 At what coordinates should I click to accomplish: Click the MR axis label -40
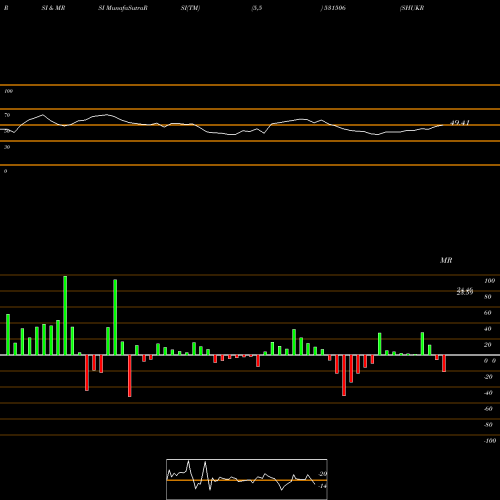click(x=488, y=393)
